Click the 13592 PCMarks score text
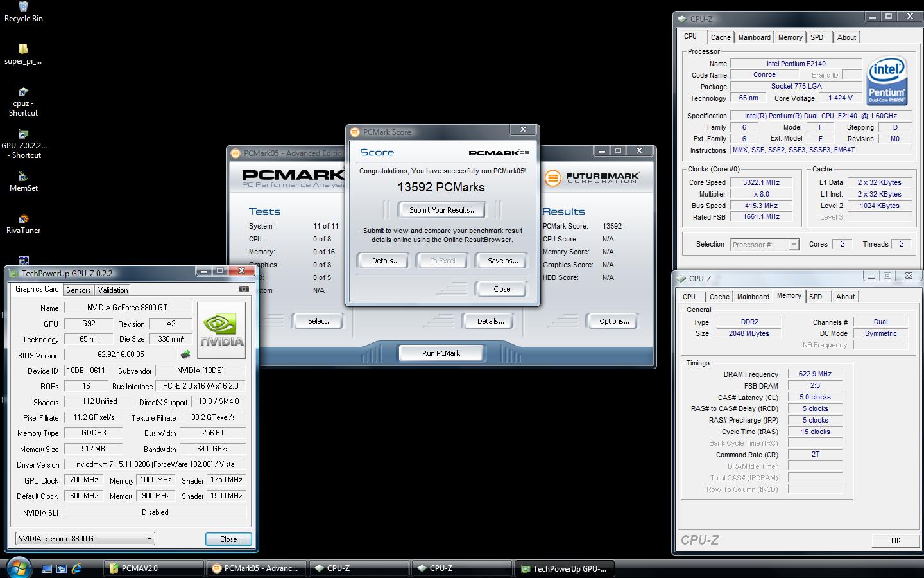The width and height of the screenshot is (924, 578). coord(441,188)
